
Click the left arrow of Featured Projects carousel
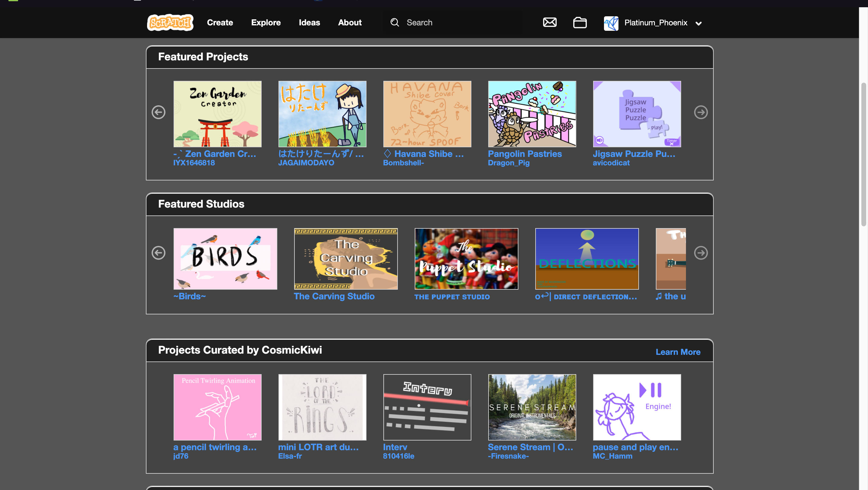(x=158, y=113)
